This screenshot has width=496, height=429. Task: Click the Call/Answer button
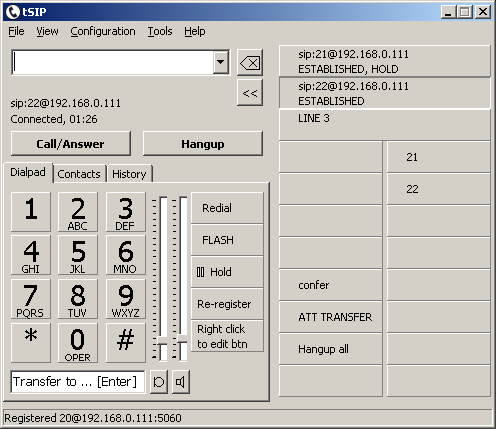pos(71,144)
